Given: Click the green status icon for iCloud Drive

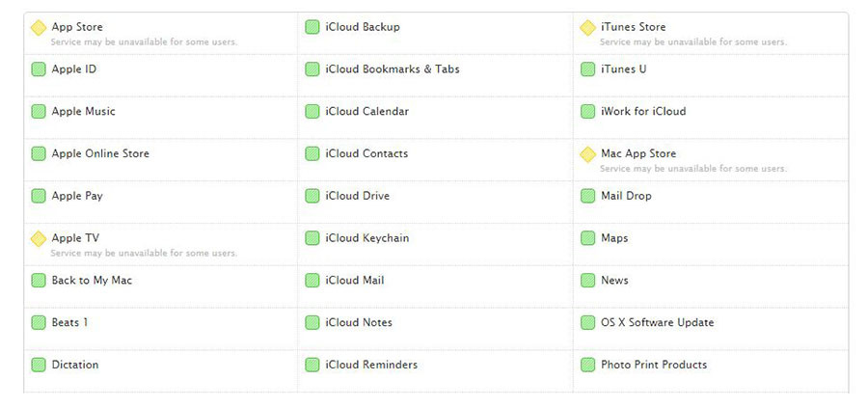Looking at the screenshot, I should click(x=312, y=196).
